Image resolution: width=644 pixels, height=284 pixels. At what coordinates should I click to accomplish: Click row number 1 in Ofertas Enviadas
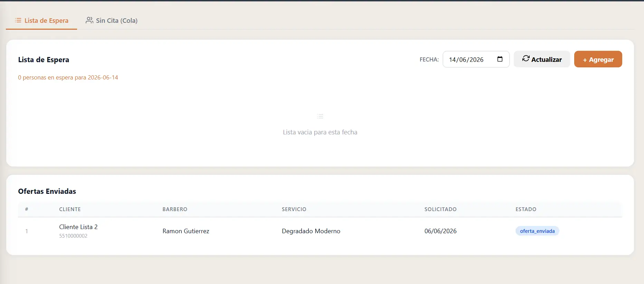click(x=27, y=231)
